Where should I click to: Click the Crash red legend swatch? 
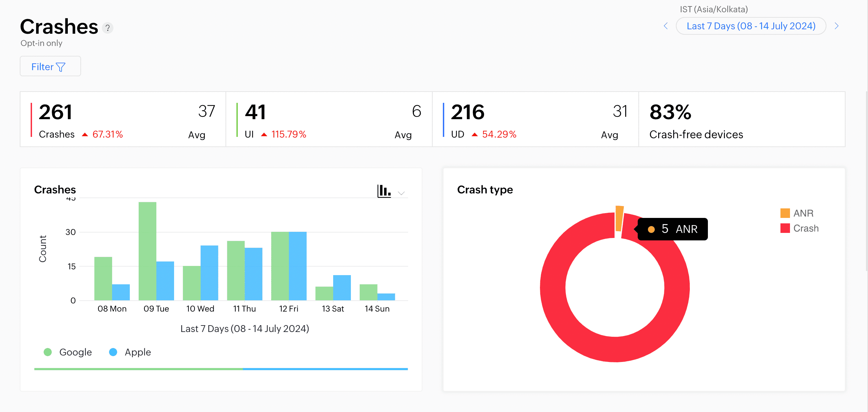(x=785, y=228)
